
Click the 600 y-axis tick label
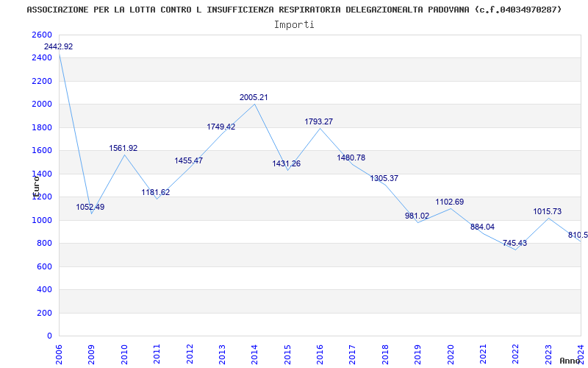[45, 266]
